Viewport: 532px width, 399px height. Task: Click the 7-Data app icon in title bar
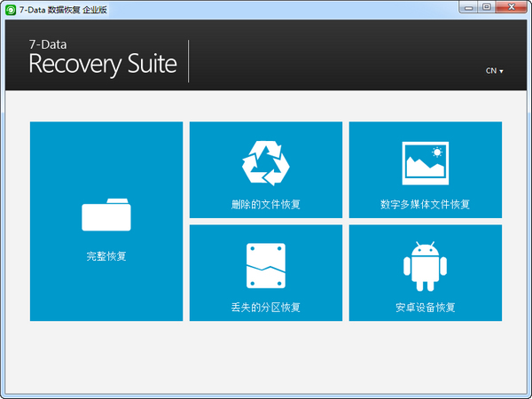11,10
